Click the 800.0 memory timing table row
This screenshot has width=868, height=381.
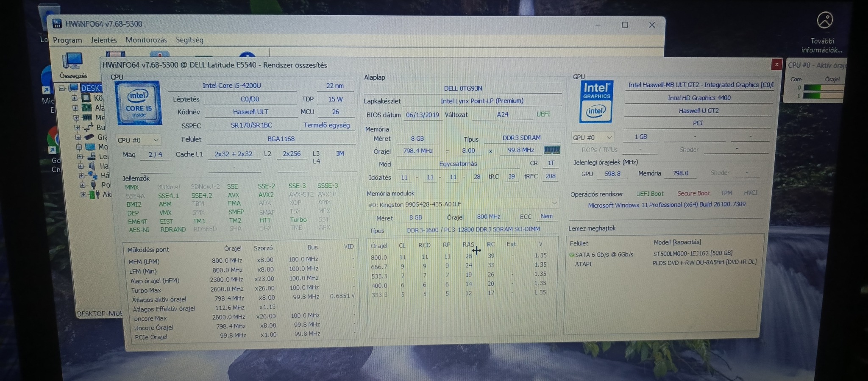pyautogui.click(x=459, y=256)
